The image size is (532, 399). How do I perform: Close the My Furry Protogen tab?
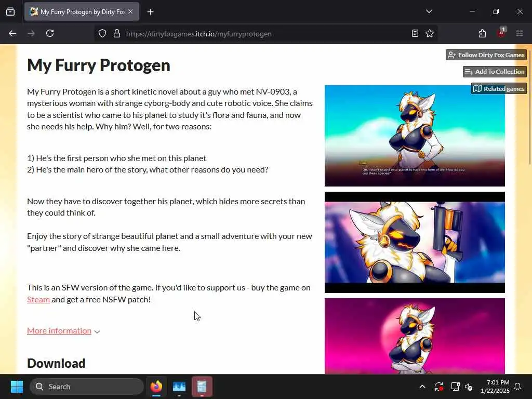click(130, 12)
